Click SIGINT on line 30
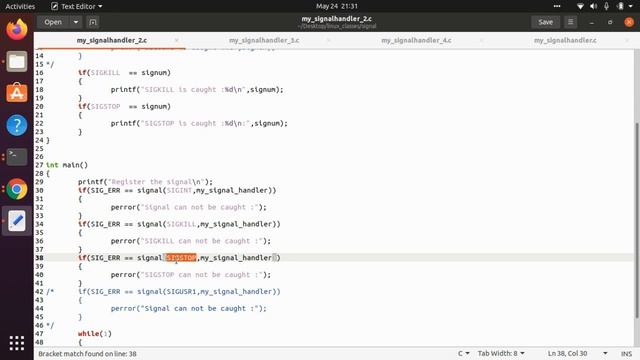The width and height of the screenshot is (640, 360). click(179, 190)
